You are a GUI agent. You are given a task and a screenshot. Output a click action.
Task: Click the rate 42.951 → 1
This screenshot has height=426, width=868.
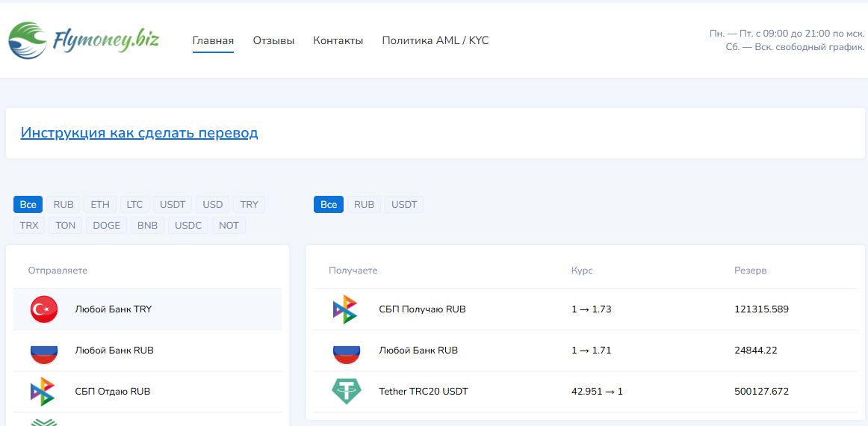598,392
